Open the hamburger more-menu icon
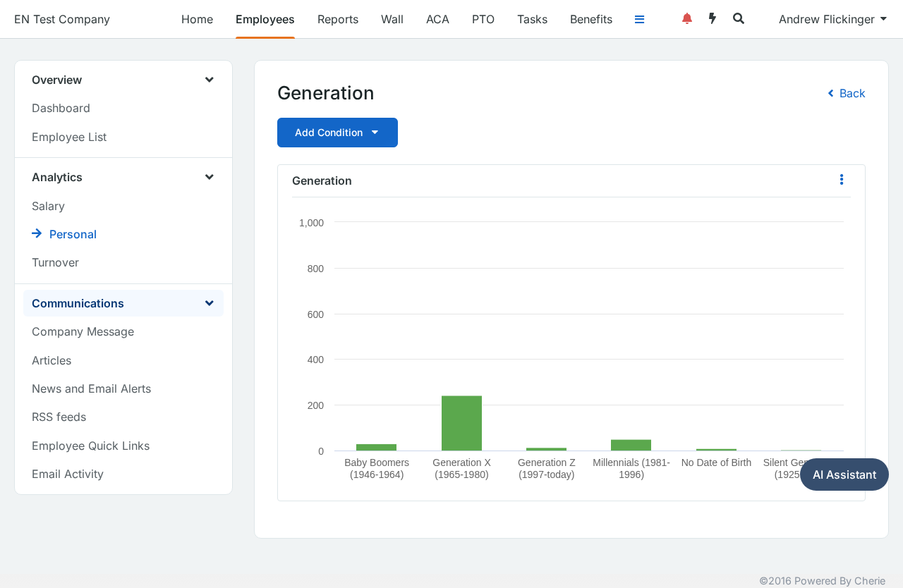 [640, 20]
